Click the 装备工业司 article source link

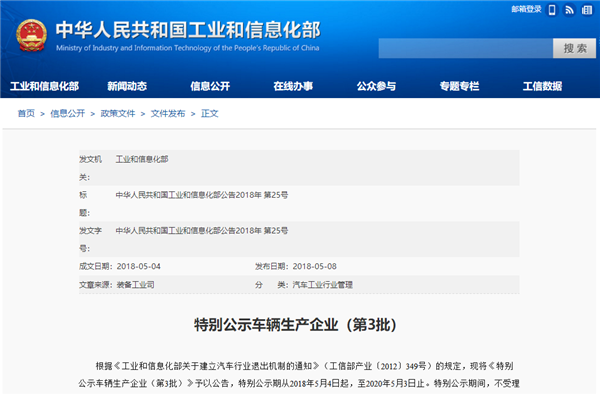pos(135,285)
